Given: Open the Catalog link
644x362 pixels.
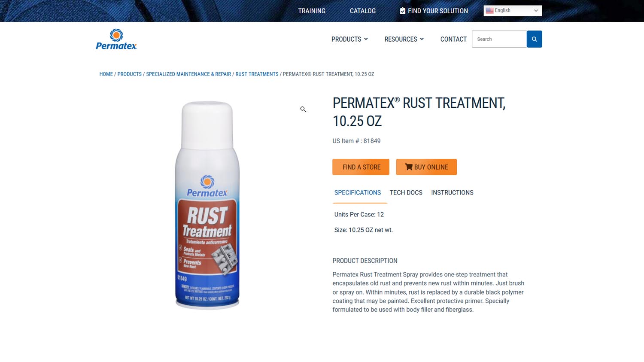Looking at the screenshot, I should [x=363, y=11].
